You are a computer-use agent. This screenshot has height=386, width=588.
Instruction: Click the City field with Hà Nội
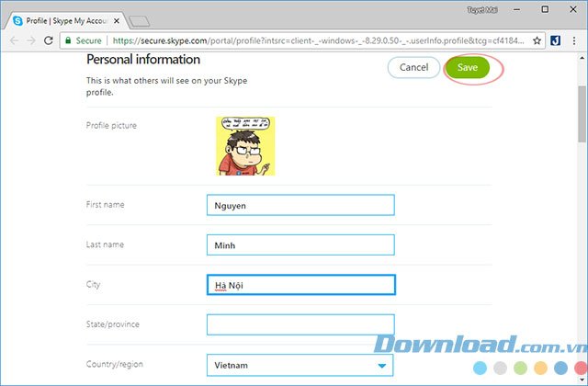click(300, 285)
